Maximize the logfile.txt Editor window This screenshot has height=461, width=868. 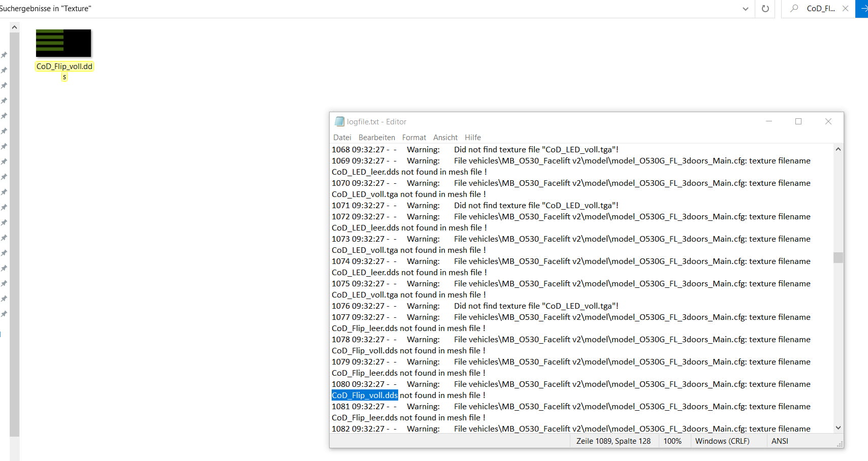[798, 122]
